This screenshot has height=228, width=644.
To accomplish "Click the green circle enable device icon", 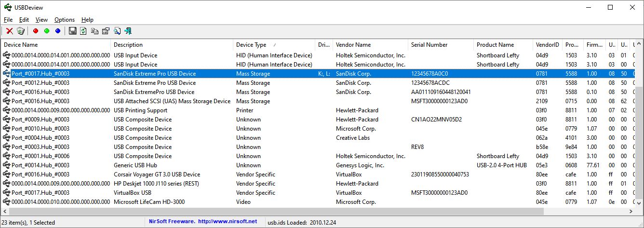I will click(46, 31).
